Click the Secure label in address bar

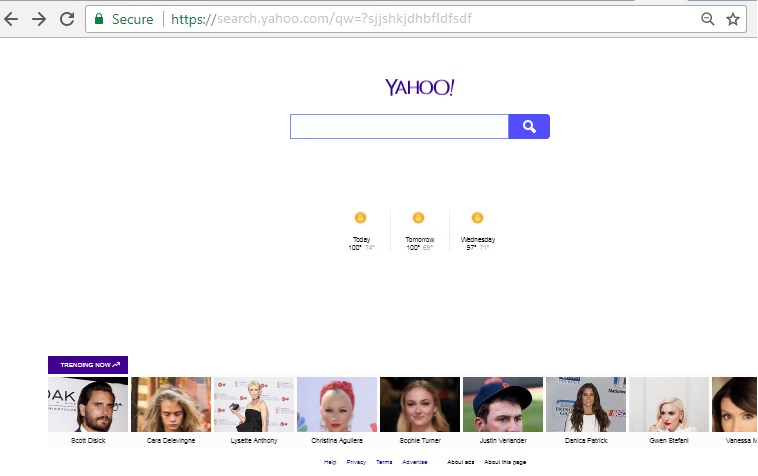(x=132, y=19)
